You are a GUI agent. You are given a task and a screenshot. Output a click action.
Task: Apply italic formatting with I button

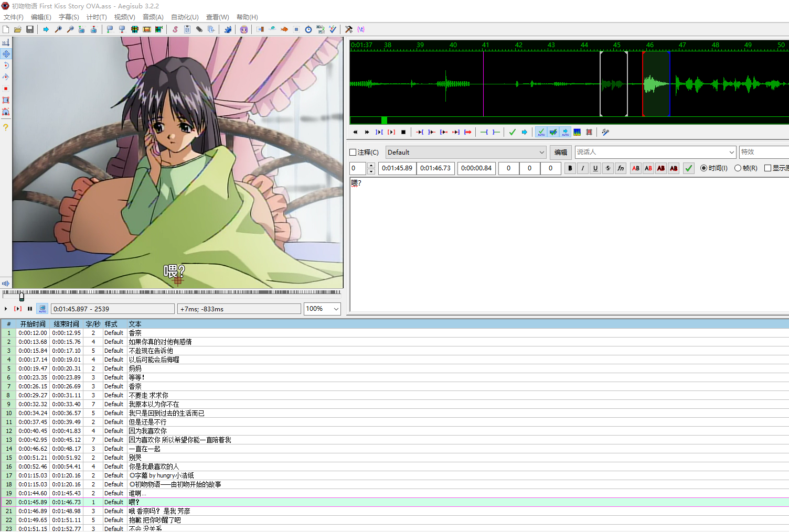coord(583,168)
